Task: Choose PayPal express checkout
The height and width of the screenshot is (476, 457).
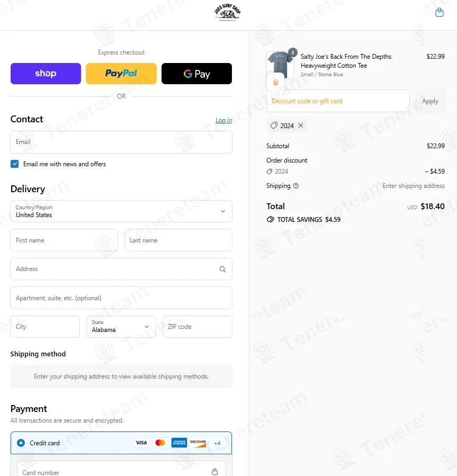Action: (121, 74)
